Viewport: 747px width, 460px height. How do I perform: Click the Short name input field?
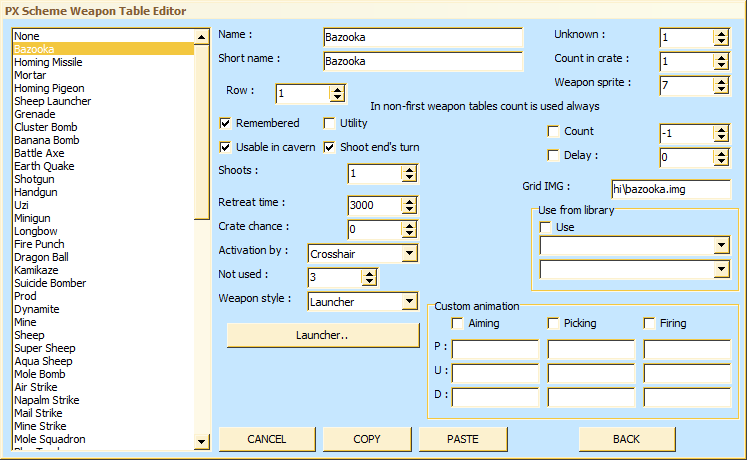tap(423, 61)
